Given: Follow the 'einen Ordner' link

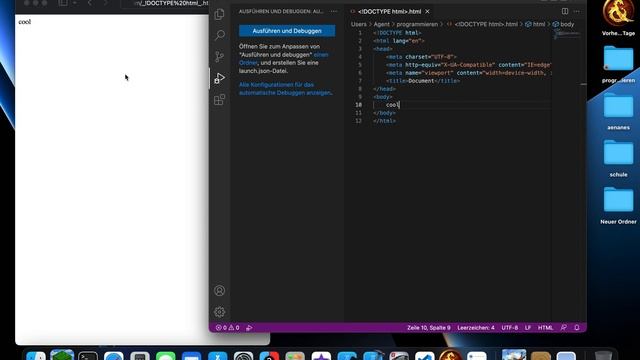Looking at the screenshot, I should (284, 59).
